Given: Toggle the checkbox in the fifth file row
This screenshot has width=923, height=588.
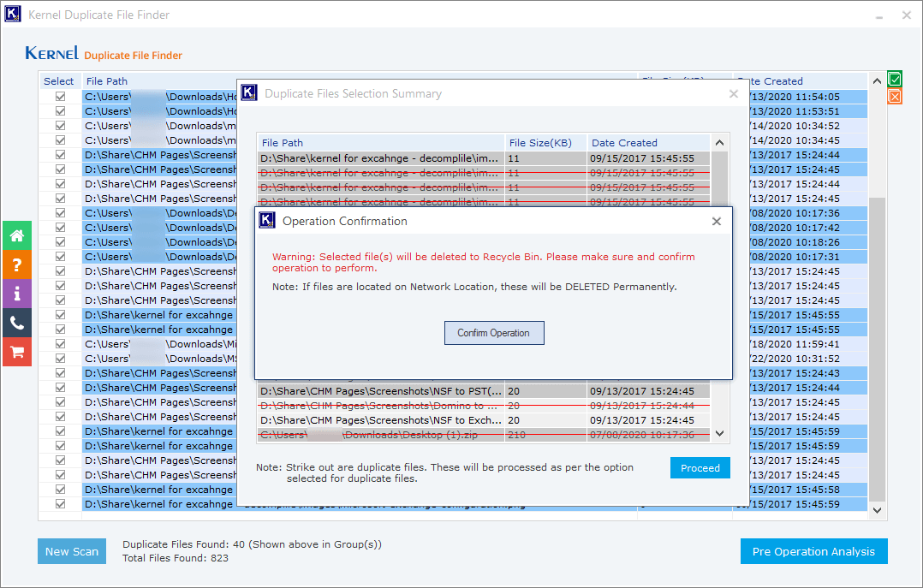Looking at the screenshot, I should (x=61, y=155).
